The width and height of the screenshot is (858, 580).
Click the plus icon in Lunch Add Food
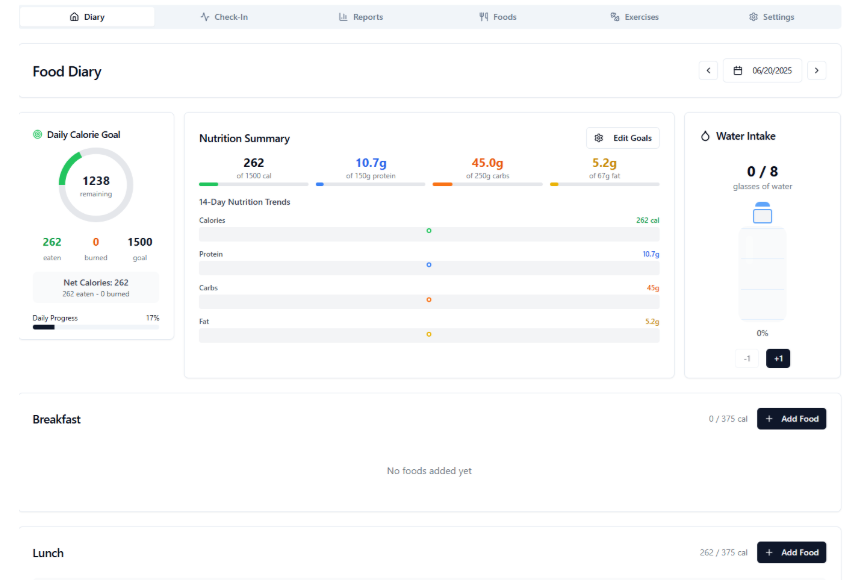(x=769, y=552)
